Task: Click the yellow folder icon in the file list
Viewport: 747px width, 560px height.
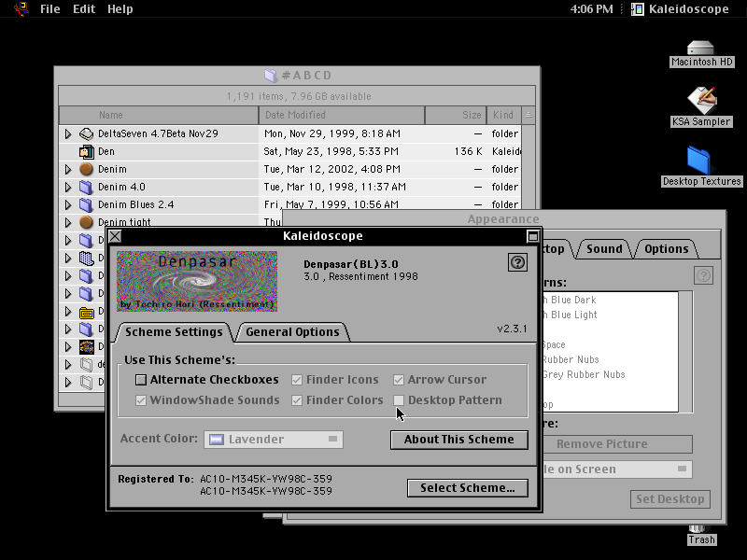Action: coord(86,312)
